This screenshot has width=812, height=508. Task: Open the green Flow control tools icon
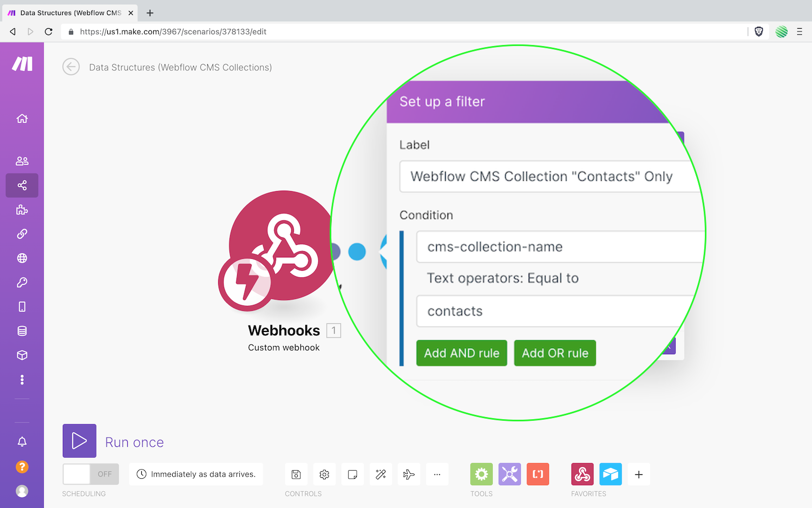482,474
